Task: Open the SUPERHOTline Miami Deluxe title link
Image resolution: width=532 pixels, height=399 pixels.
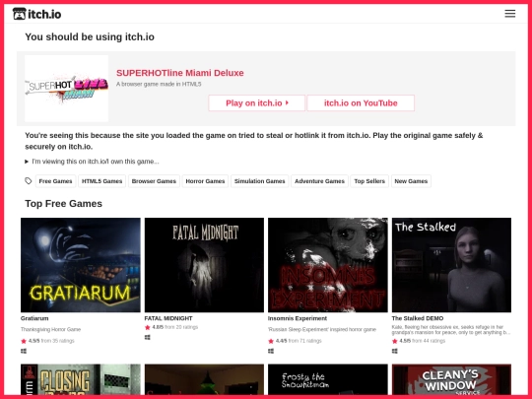Action: coord(180,73)
